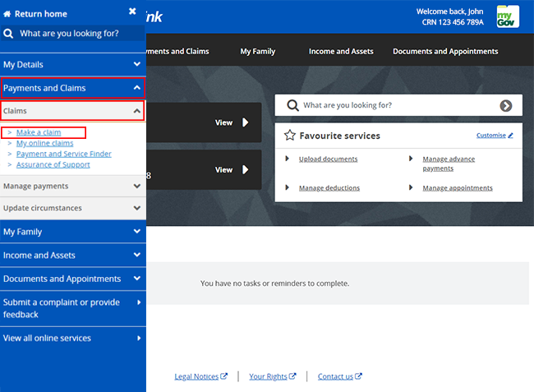The width and height of the screenshot is (534, 392).
Task: Click the arrow bullet beside Manage appointments
Action: pyautogui.click(x=411, y=187)
